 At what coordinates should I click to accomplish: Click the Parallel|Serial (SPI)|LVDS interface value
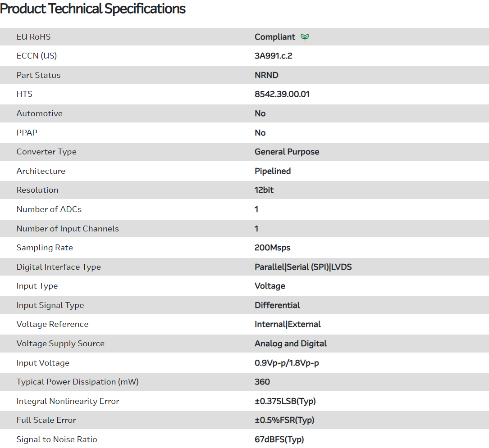click(303, 267)
